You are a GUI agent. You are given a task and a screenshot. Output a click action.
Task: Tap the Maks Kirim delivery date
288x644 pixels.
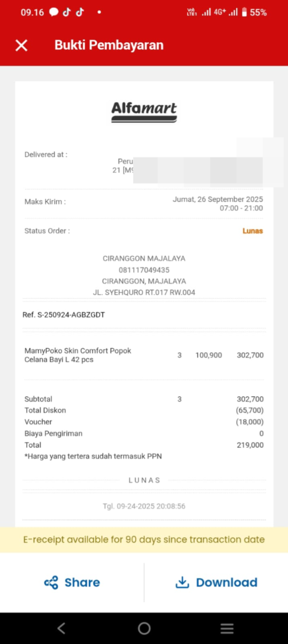point(218,203)
